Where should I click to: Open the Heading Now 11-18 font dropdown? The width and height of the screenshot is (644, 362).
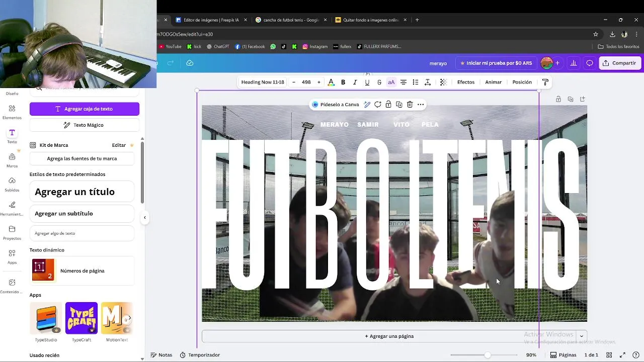[263, 82]
